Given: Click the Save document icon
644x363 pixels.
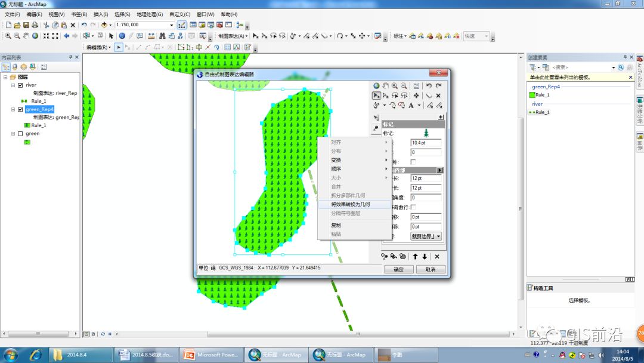Looking at the screenshot, I should [26, 25].
